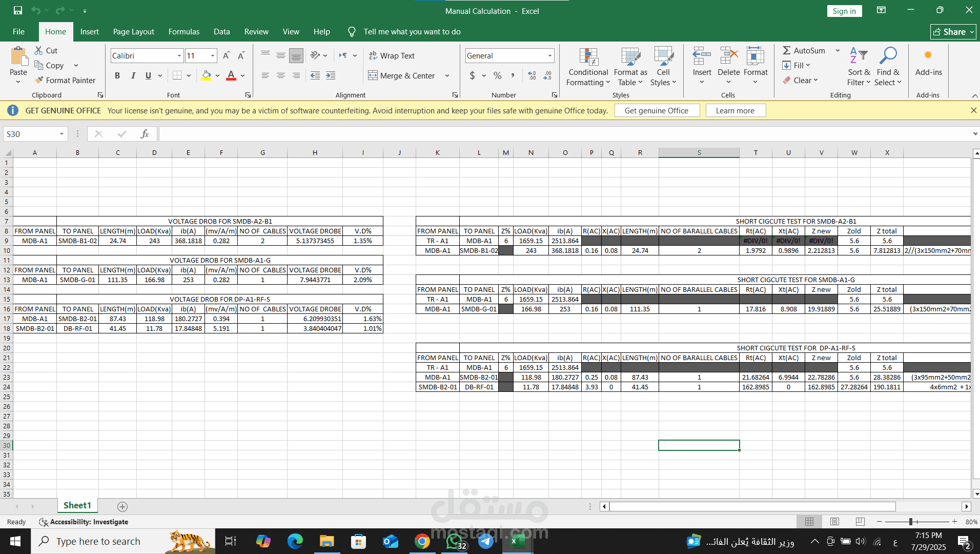Open Conditional Formatting icon
Screen dimensions: 980x554
(588, 56)
